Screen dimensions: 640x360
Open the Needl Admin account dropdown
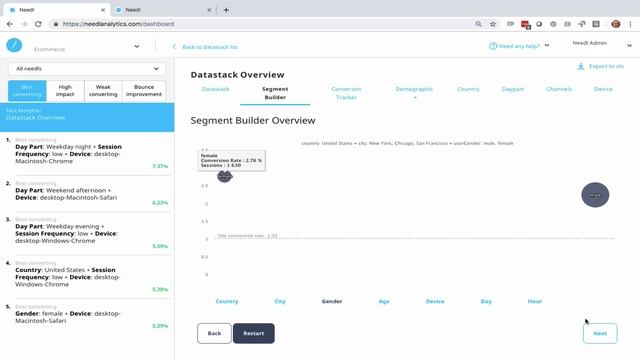pyautogui.click(x=629, y=45)
